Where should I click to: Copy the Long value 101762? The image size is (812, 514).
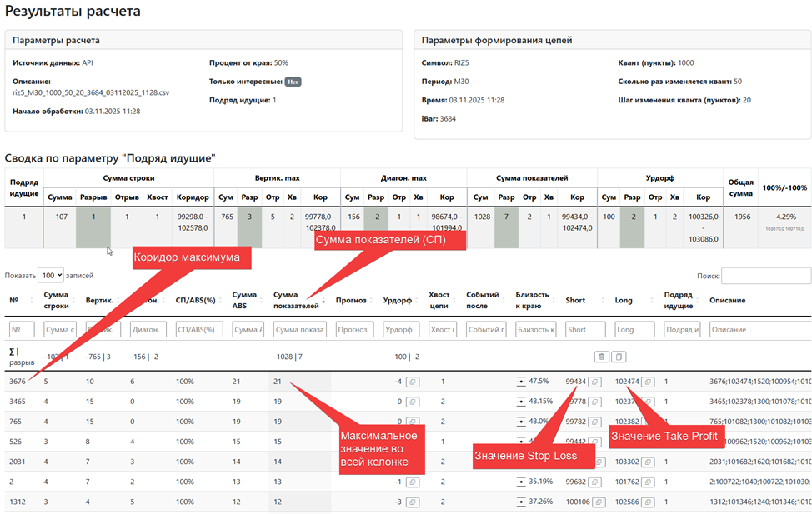pos(648,481)
